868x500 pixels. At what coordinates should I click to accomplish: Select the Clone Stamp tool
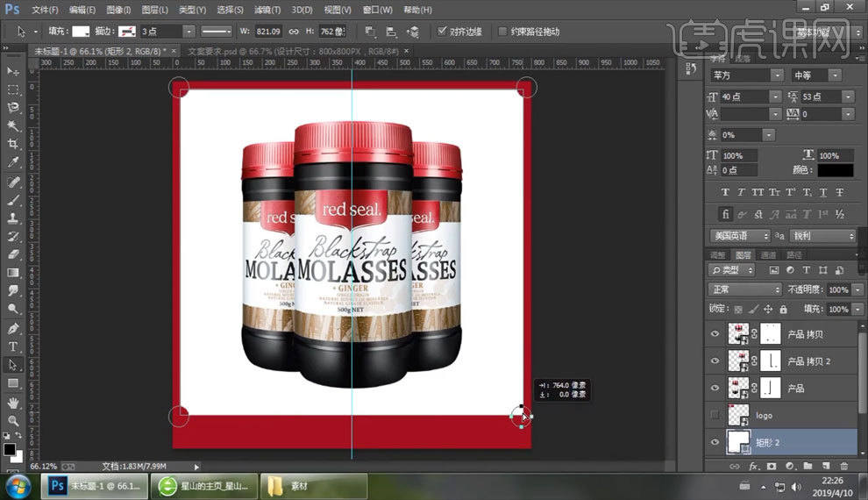[x=13, y=218]
